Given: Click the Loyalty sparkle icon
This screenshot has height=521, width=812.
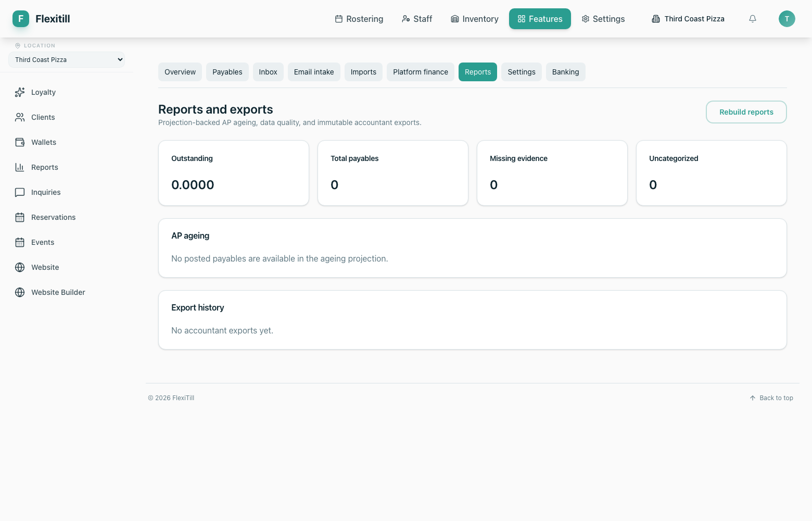Looking at the screenshot, I should [20, 92].
